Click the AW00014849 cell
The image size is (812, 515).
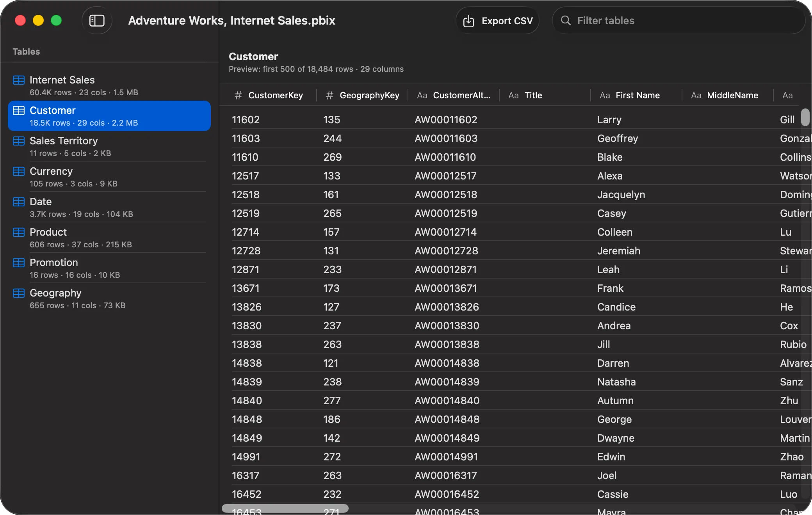447,438
